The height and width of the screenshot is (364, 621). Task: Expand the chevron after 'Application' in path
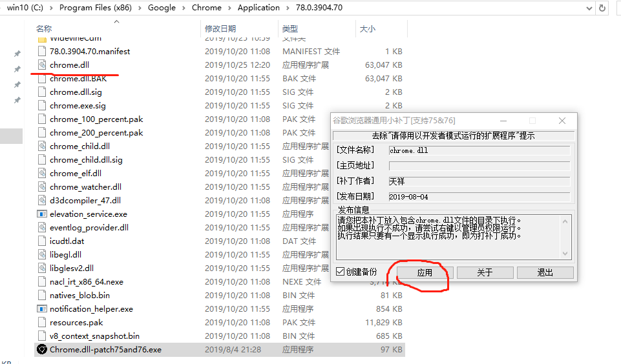click(x=288, y=8)
